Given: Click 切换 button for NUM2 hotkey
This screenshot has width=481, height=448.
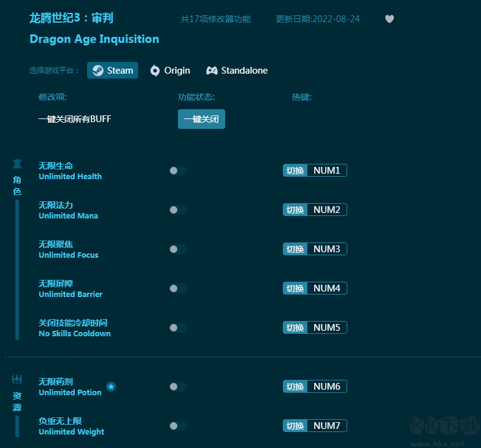Looking at the screenshot, I should pyautogui.click(x=295, y=210).
